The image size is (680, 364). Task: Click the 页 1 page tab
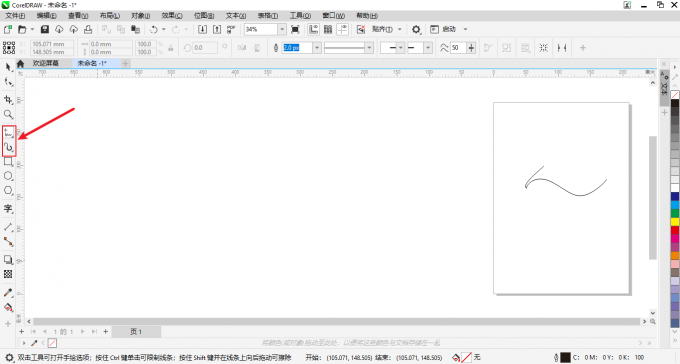136,331
